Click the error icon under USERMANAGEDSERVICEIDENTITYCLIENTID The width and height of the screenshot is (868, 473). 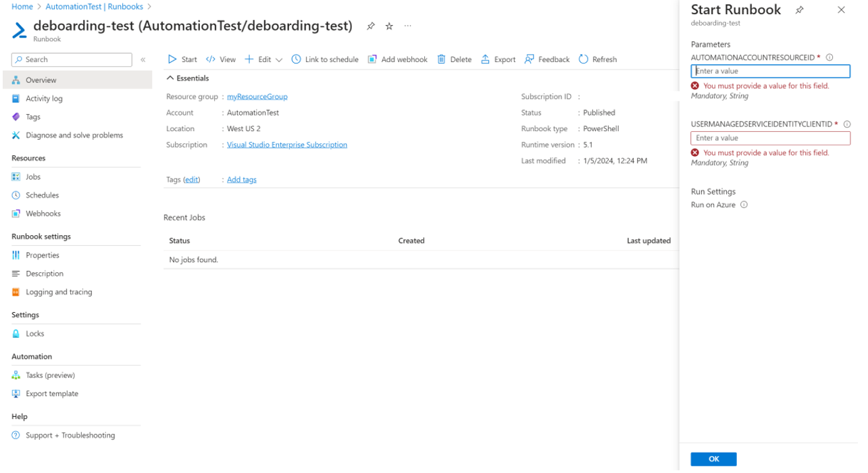pos(695,153)
